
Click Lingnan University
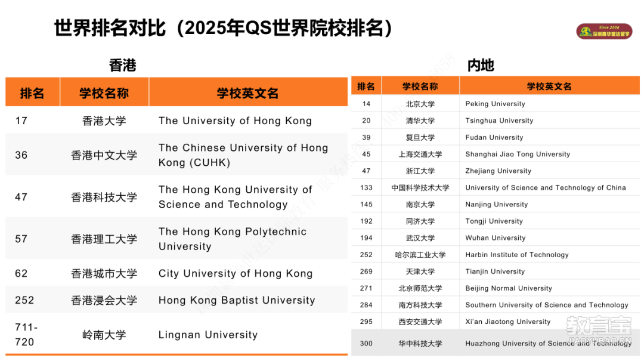pyautogui.click(x=208, y=335)
